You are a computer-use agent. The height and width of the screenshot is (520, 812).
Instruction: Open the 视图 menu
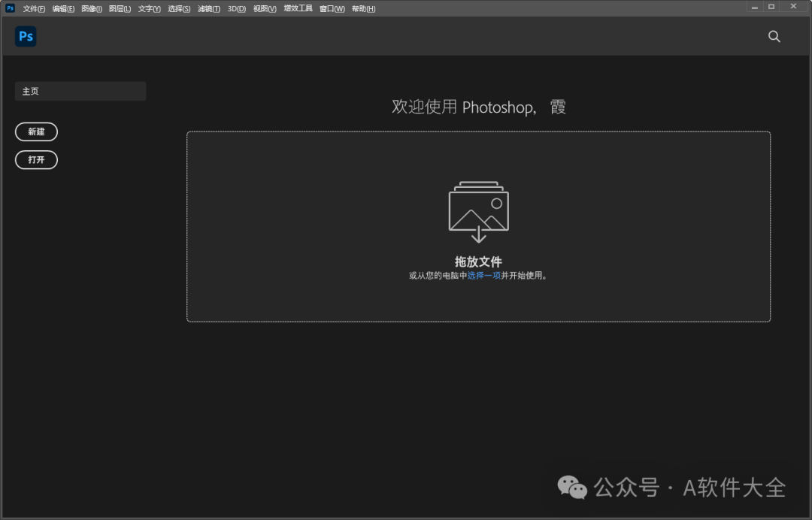pos(263,8)
